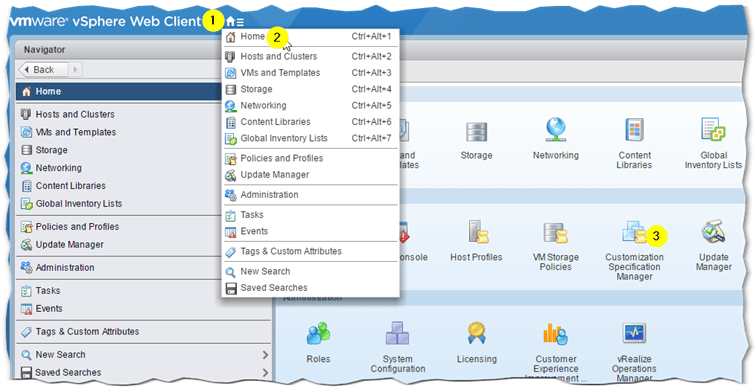Choose VMs and Templates in the dropdown menu
This screenshot has width=756, height=392.
tap(310, 73)
